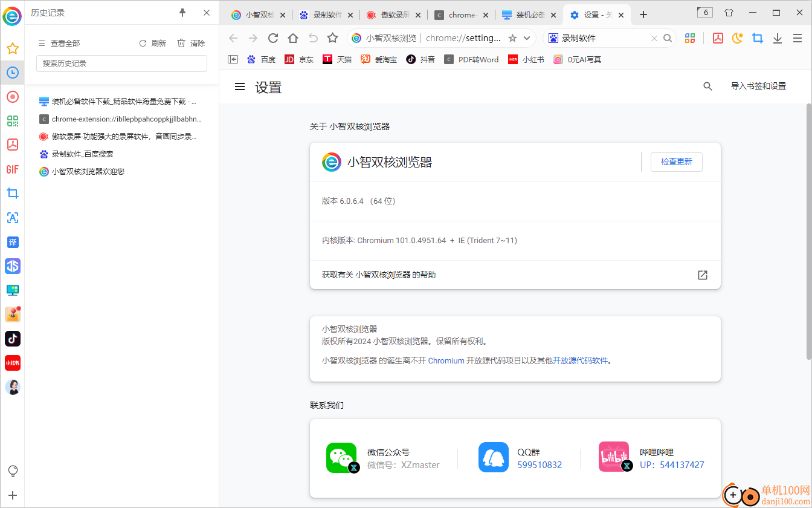This screenshot has width=812, height=508.
Task: Open the 京东 bookmark
Action: click(x=299, y=59)
